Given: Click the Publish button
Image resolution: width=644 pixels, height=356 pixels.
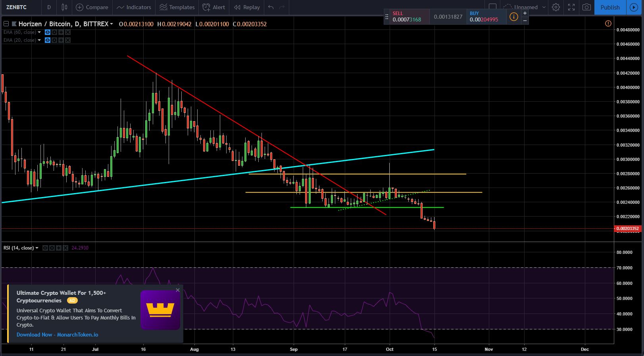Looking at the screenshot, I should click(x=610, y=7).
